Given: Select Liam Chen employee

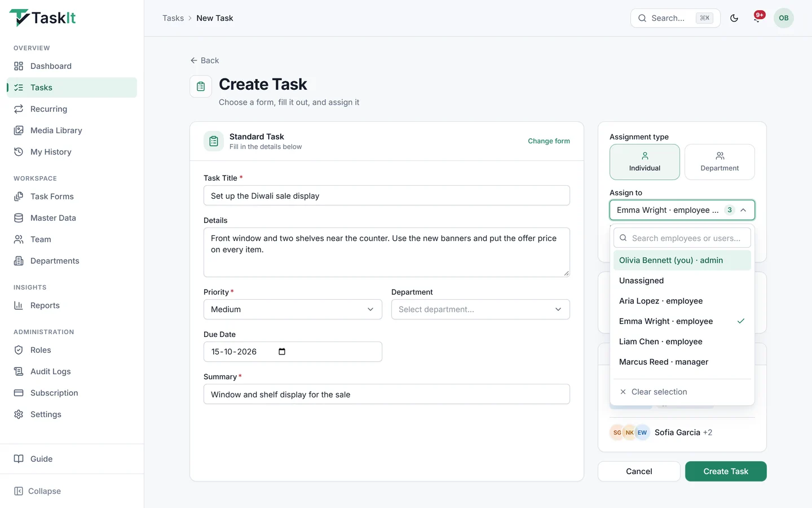Looking at the screenshot, I should 682,341.
